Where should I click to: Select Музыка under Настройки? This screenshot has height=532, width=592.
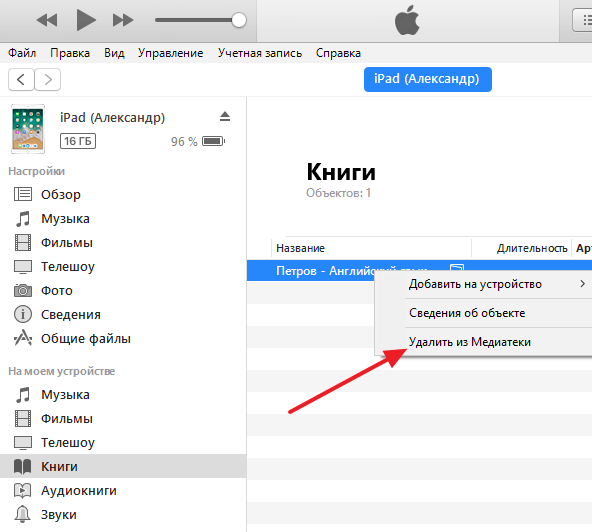pos(65,219)
